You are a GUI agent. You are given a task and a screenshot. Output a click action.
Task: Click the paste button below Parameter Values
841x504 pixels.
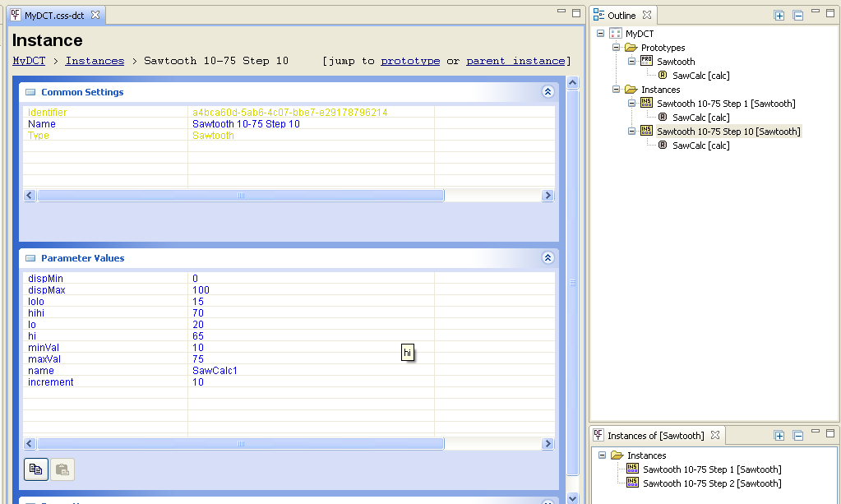(x=62, y=469)
